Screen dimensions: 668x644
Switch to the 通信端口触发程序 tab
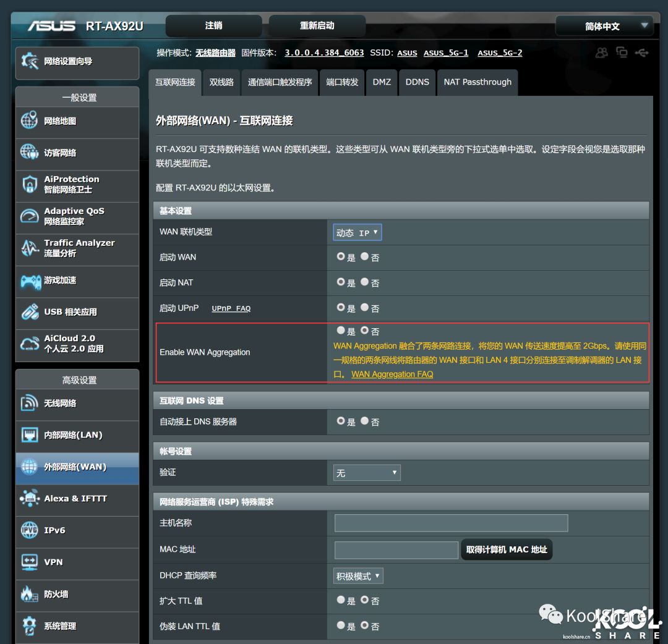[280, 83]
